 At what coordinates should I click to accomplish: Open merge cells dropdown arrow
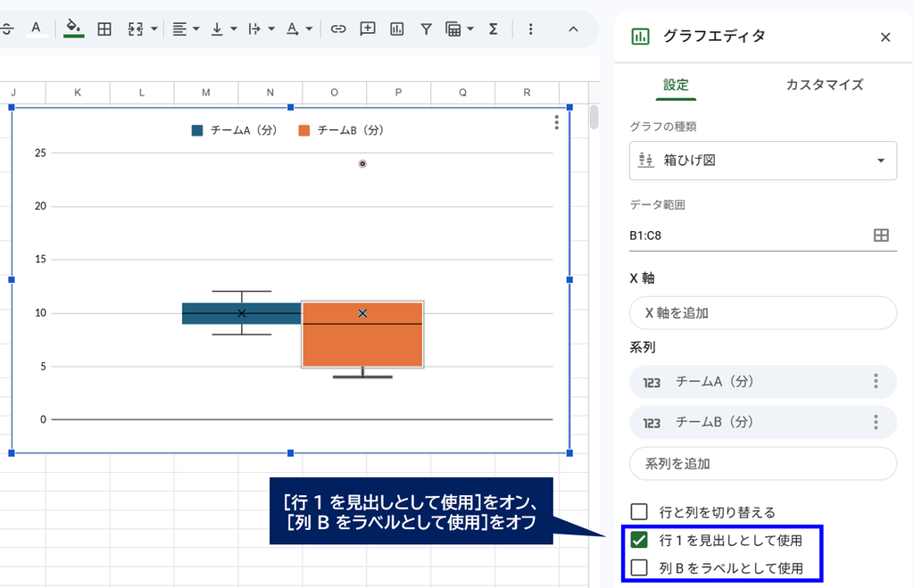coord(154,29)
